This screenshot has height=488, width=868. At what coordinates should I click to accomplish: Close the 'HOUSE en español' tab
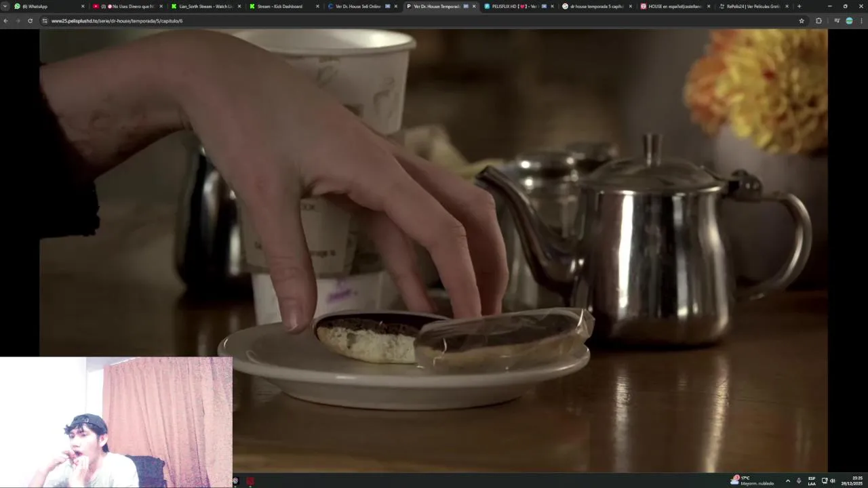tap(709, 6)
